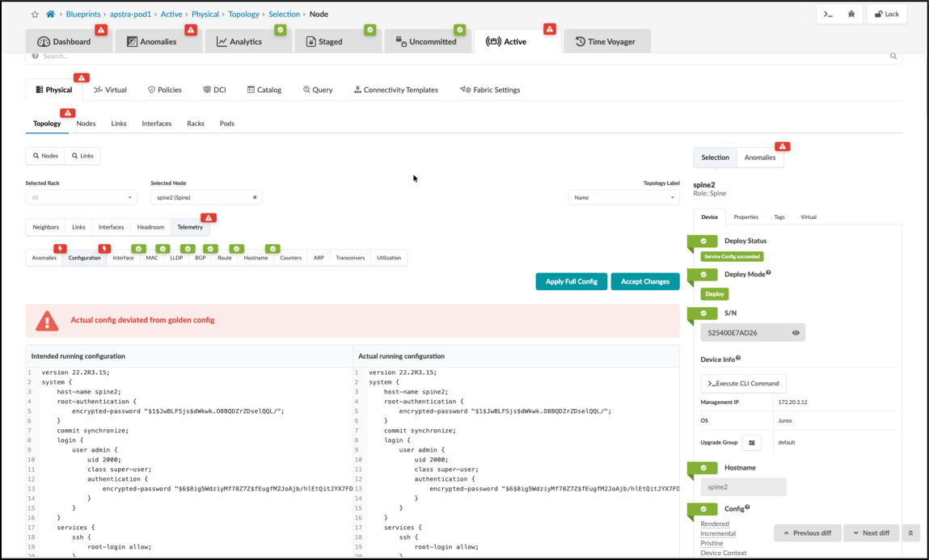The height and width of the screenshot is (560, 929).
Task: Open the telemetry ARP tab
Action: tap(319, 258)
